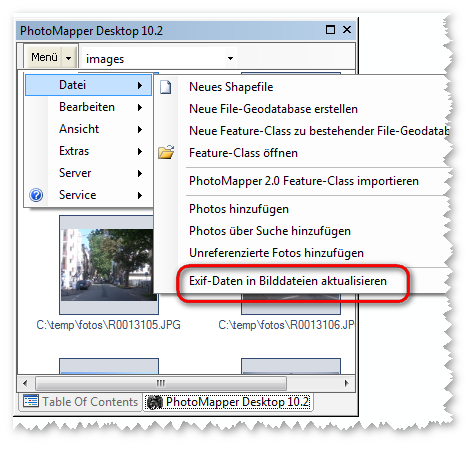The image size is (472, 449).
Task: Click the camera icon on PhotoMapper Desktop tab
Action: point(155,402)
